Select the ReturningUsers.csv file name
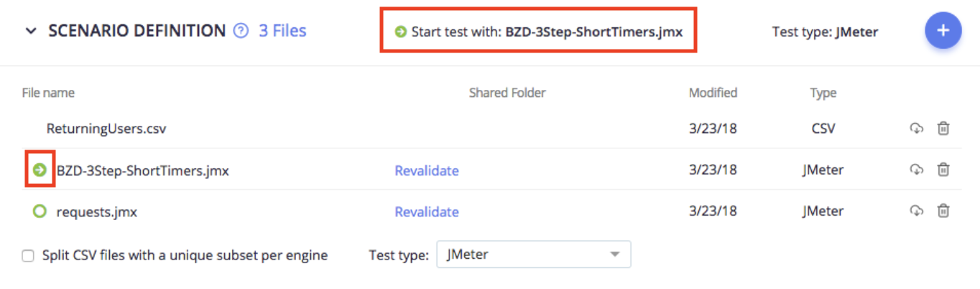This screenshot has height=289, width=980. [x=106, y=129]
